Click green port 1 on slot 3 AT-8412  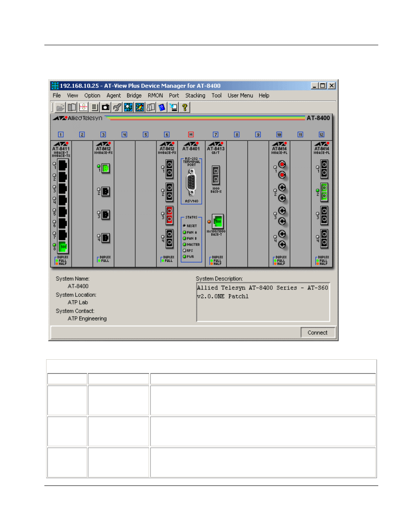[x=106, y=168]
